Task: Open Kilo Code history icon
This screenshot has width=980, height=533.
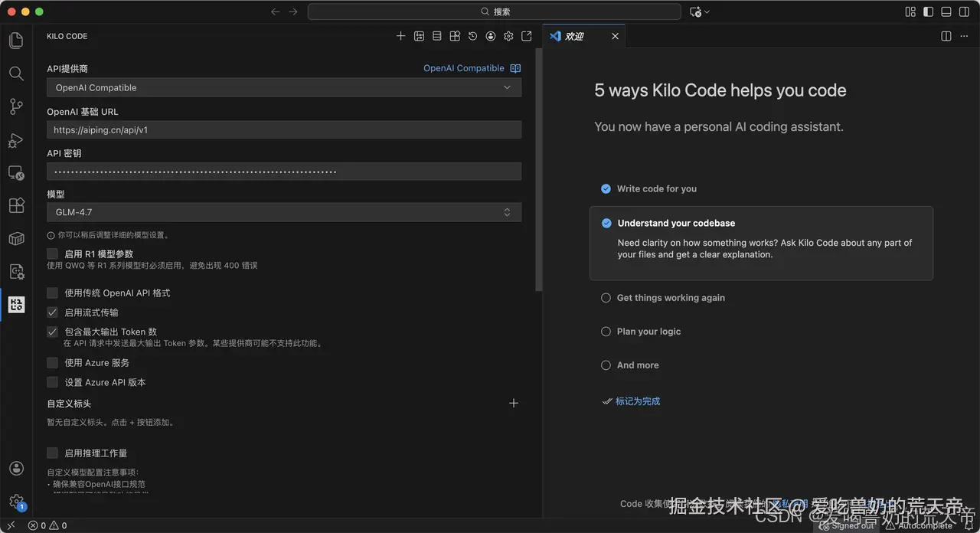Action: (472, 36)
